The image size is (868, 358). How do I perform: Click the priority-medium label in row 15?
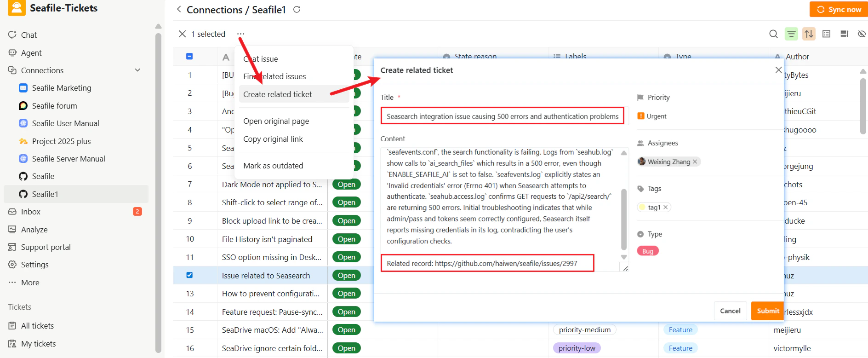pos(585,330)
